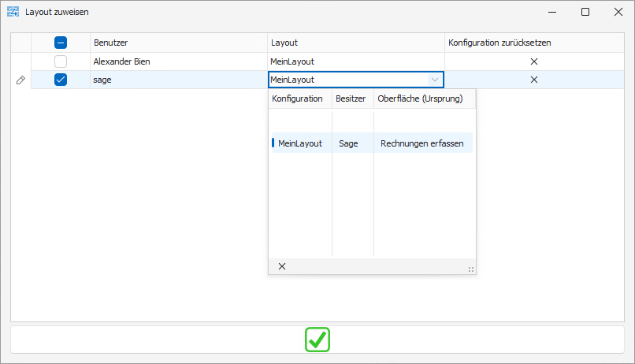Sort by Benutzer column header

click(178, 43)
